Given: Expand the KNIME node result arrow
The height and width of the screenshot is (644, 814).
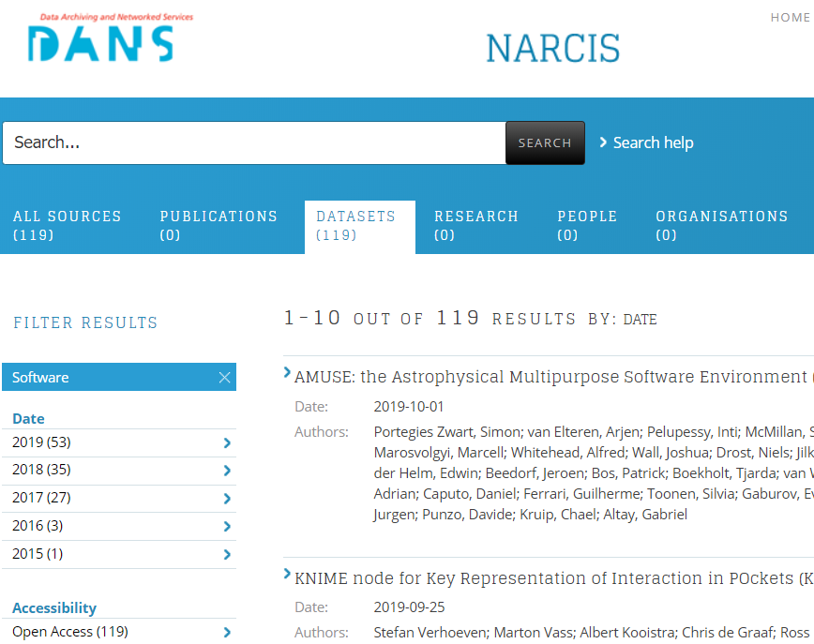Looking at the screenshot, I should click(287, 574).
